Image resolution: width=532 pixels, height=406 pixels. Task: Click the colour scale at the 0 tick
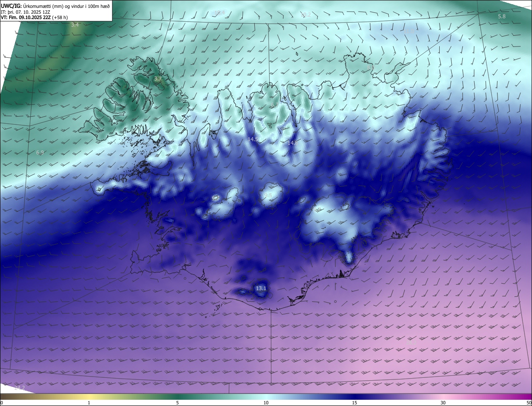(2, 403)
